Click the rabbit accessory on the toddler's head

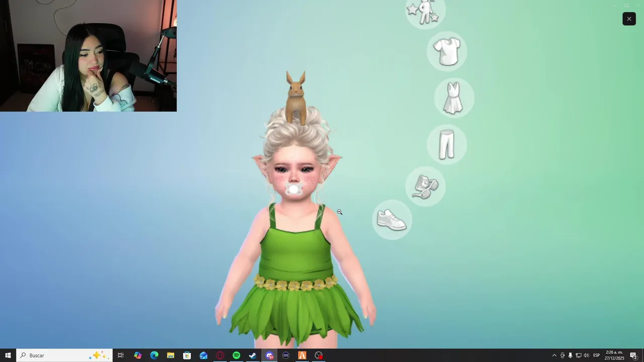pos(296,98)
